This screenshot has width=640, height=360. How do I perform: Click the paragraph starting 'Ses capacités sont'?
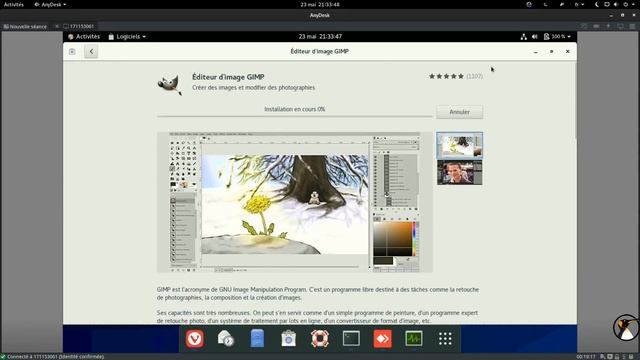tap(318, 317)
